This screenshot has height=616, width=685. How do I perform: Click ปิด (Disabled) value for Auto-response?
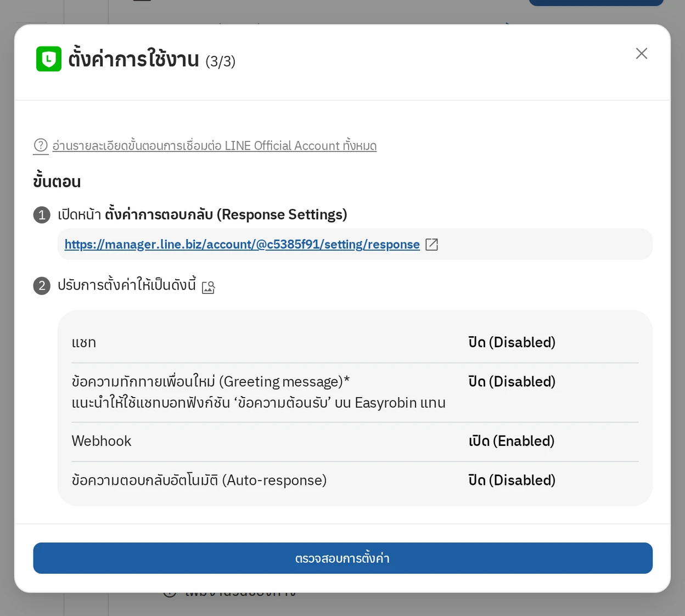(512, 480)
